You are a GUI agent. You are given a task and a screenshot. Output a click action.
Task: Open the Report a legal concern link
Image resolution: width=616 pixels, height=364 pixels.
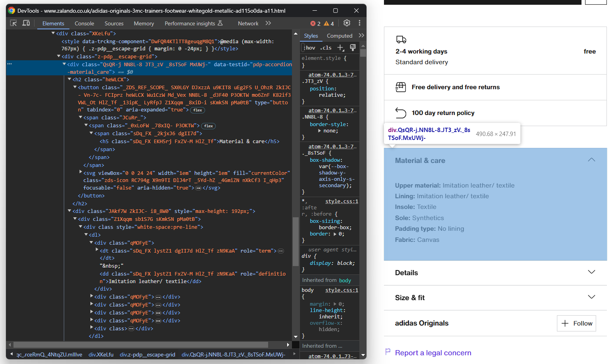point(433,353)
